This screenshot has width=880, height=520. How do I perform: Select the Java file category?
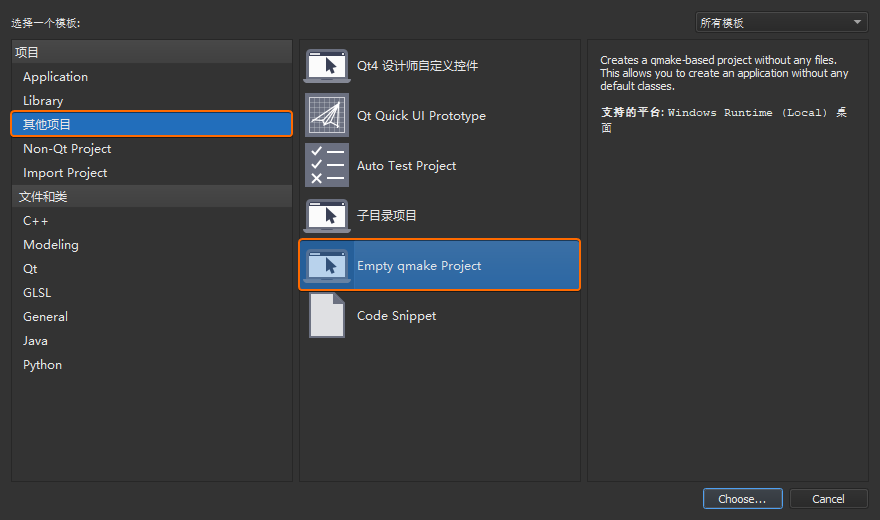point(36,341)
